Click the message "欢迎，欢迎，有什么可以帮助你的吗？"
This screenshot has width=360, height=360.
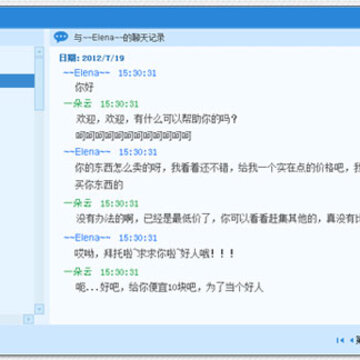[157, 119]
